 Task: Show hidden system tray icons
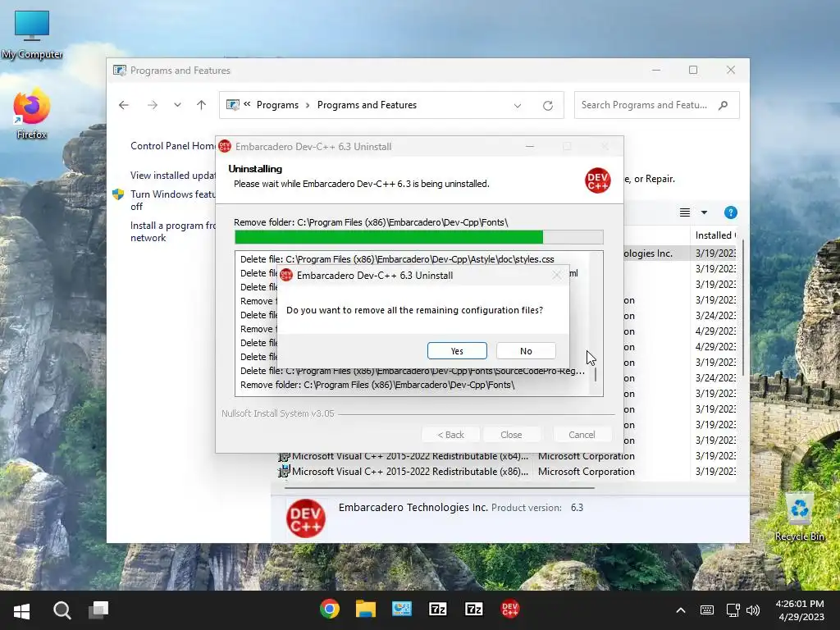pyautogui.click(x=680, y=610)
